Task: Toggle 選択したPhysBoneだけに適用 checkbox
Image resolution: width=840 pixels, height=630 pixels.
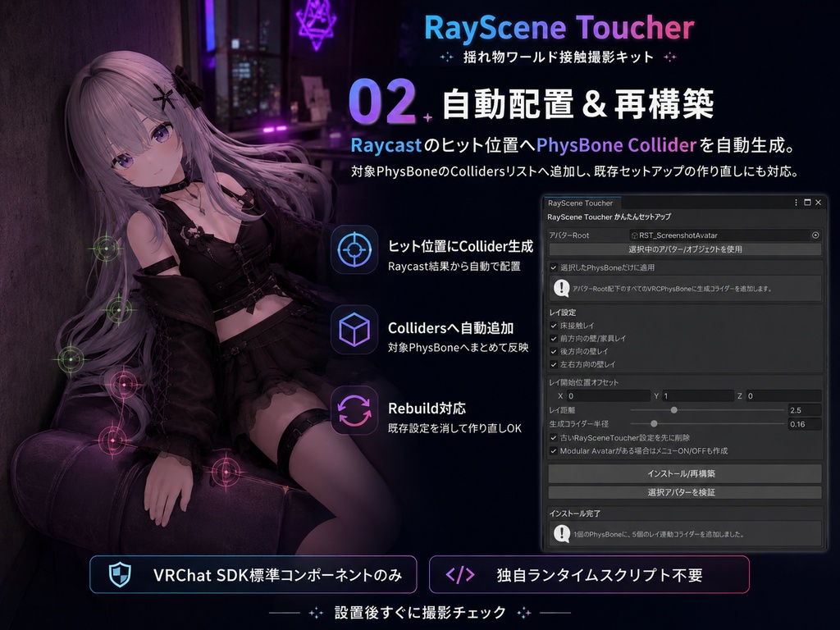Action: 554,267
